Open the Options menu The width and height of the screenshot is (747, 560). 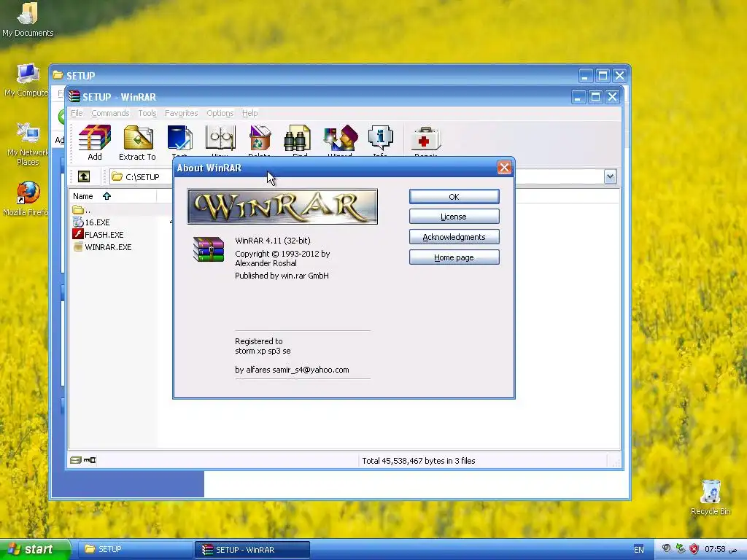click(220, 113)
